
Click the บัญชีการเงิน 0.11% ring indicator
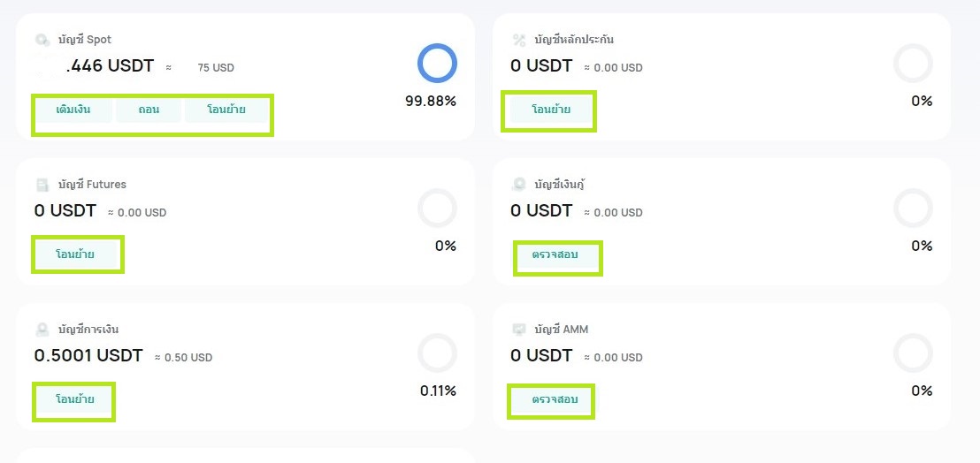click(438, 353)
